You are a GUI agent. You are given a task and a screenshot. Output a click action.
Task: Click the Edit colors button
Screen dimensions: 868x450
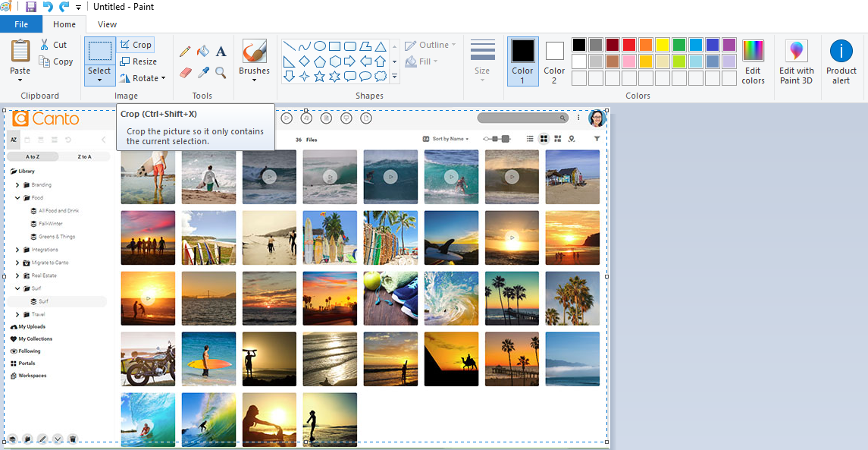pos(753,62)
